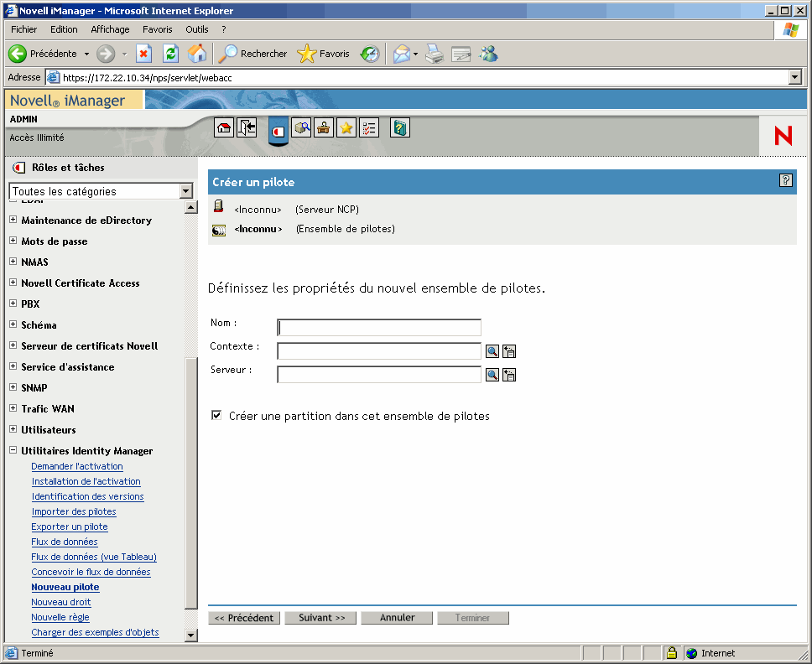Select the View Objects magnifier icon
The image size is (812, 664).
(301, 127)
